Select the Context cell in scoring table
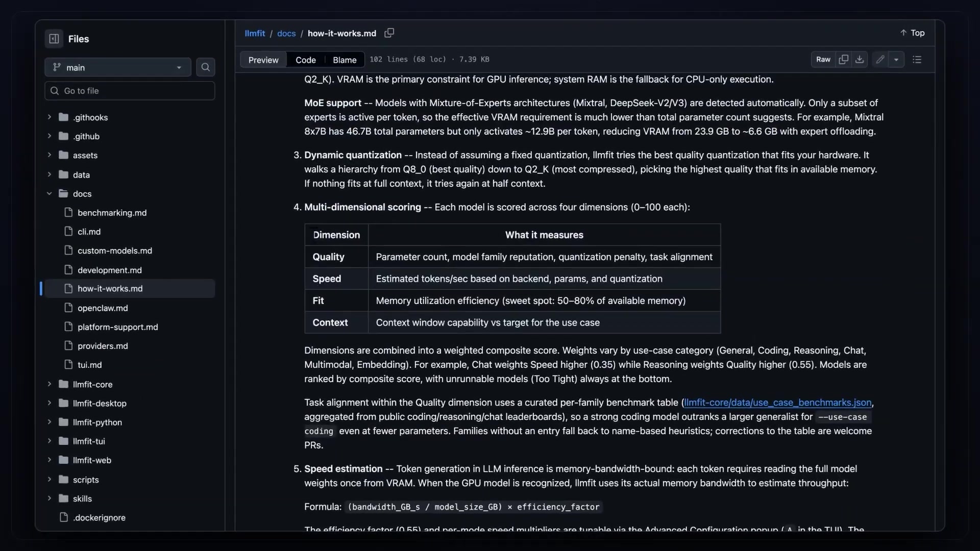This screenshot has height=551, width=980. (336, 323)
